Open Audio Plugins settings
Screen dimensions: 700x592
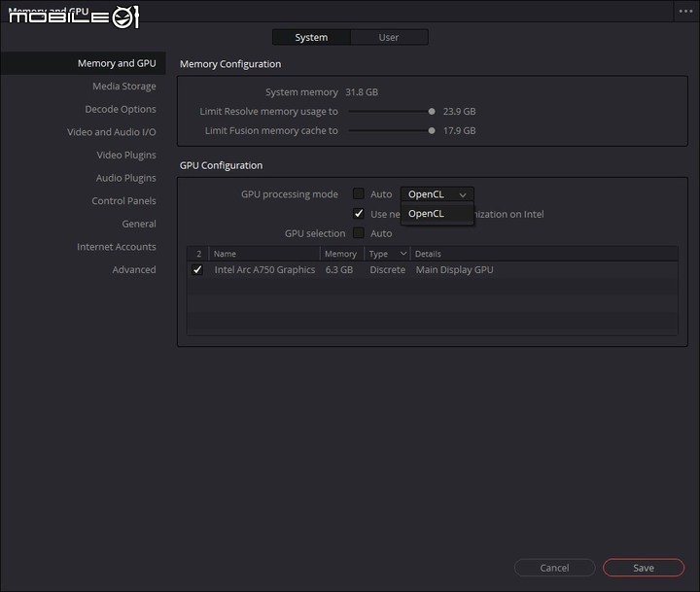125,178
